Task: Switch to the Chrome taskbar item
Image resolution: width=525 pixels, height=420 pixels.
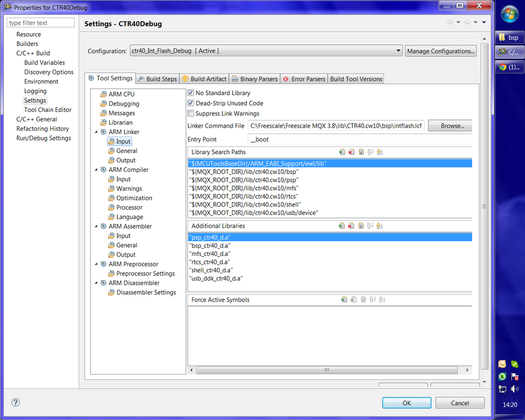Action: pyautogui.click(x=509, y=67)
